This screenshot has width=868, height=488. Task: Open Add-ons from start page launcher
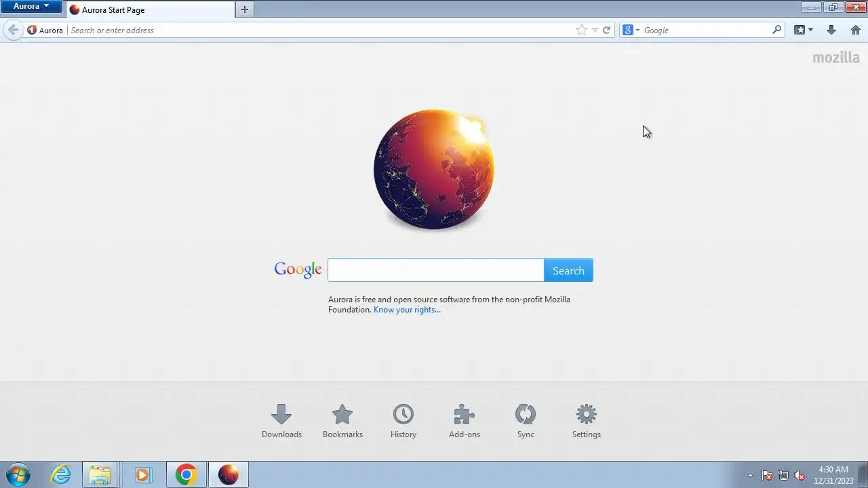(465, 422)
